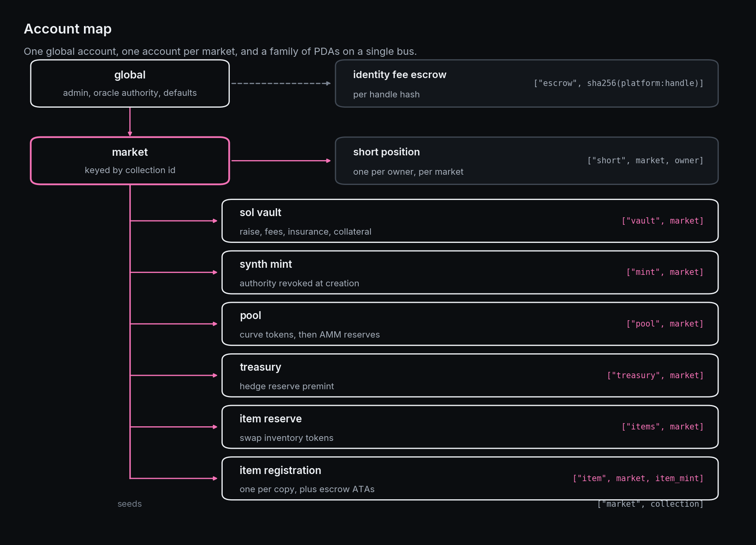Click "raise, fees, insurance, collateral" text
The image size is (756, 545).
[x=305, y=231]
